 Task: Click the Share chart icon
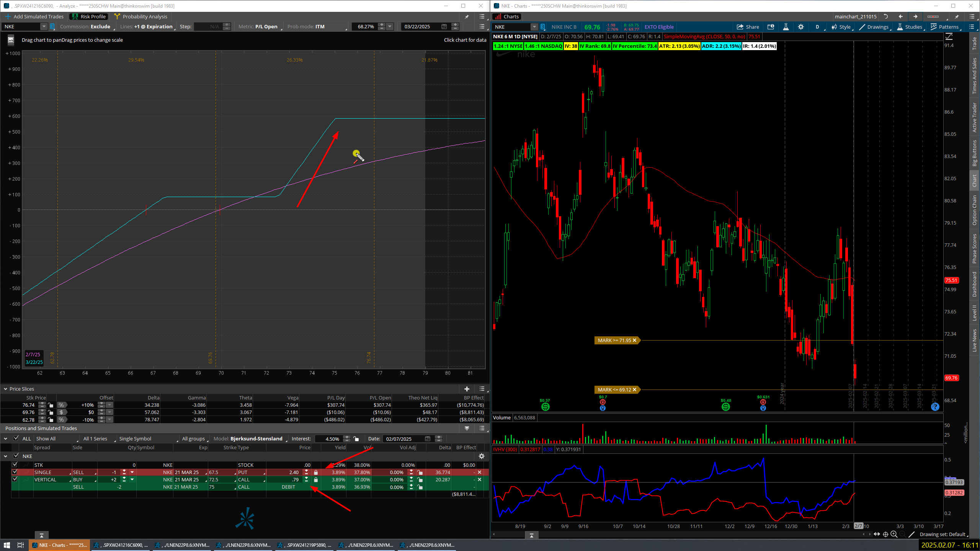pos(748,27)
